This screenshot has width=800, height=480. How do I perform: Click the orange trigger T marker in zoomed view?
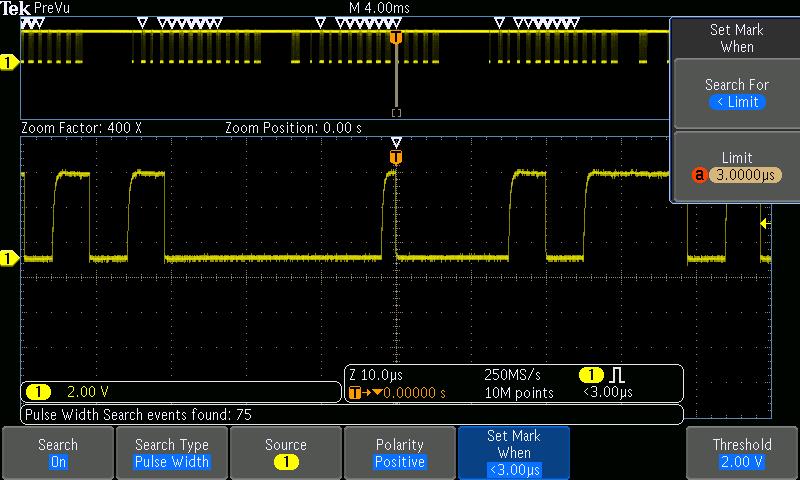point(396,158)
